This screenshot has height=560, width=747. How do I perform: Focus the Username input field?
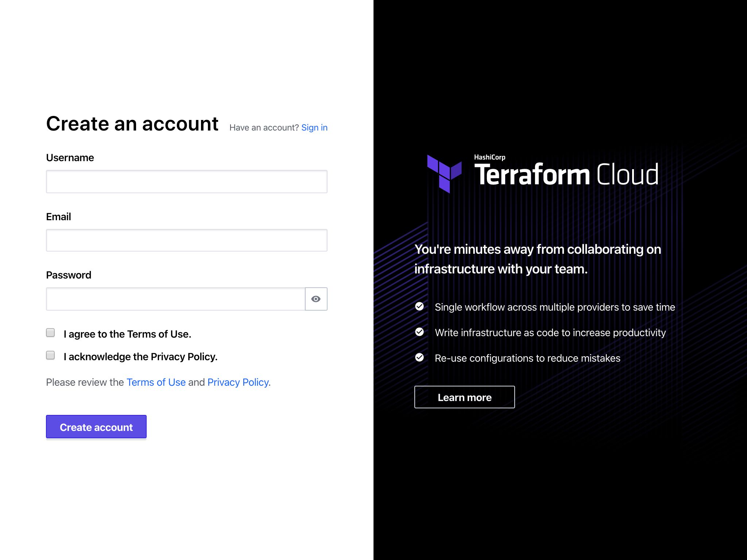(186, 182)
